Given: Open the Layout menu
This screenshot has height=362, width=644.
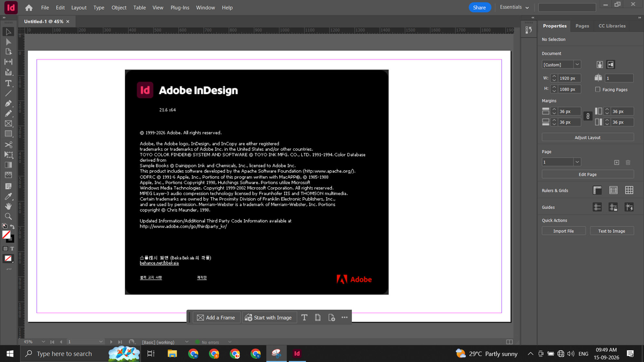Looking at the screenshot, I should pos(79,7).
